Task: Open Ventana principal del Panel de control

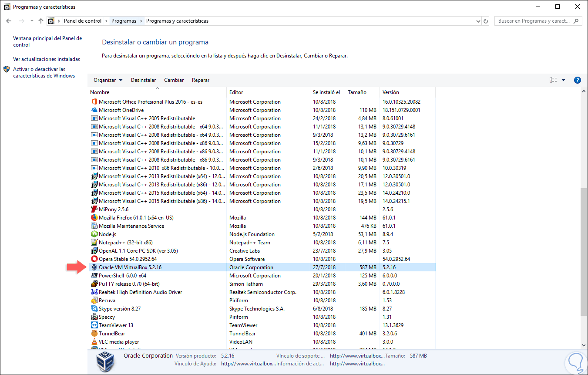Action: (47, 41)
